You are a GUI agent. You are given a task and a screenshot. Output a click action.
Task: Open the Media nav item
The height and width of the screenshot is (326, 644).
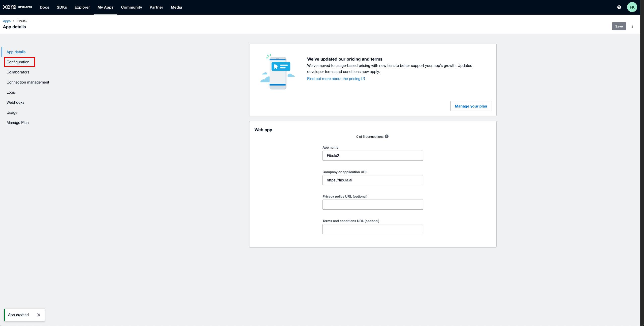(176, 7)
